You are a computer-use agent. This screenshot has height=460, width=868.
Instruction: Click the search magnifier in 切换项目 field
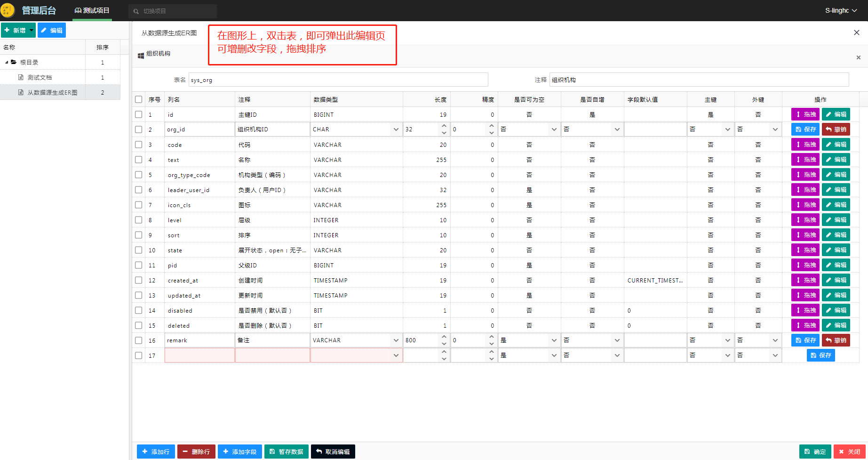click(136, 10)
